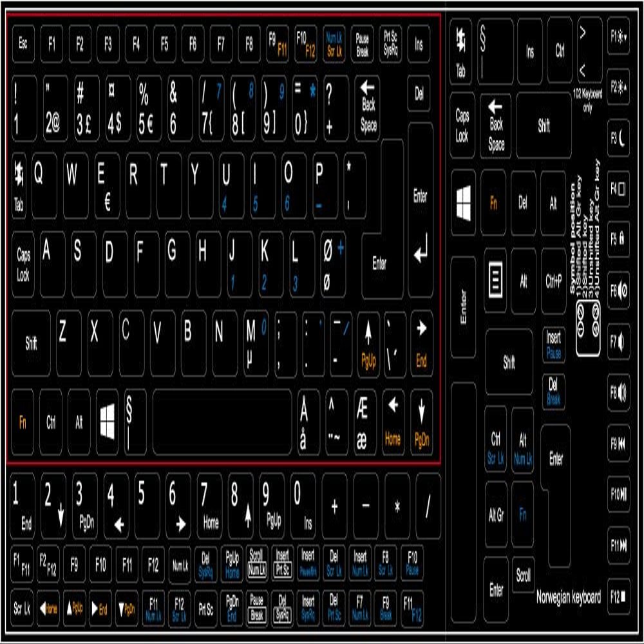Click the Æ key
Viewport: 644px width, 644px height.
[365, 422]
